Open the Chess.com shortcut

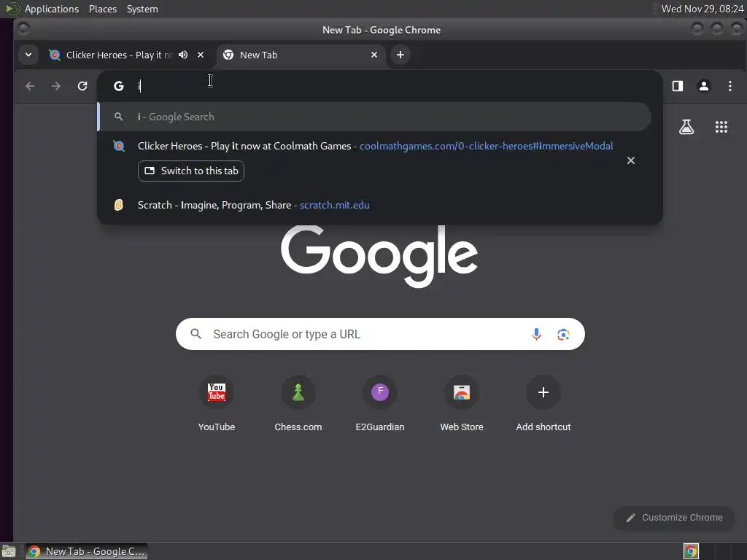pyautogui.click(x=298, y=404)
